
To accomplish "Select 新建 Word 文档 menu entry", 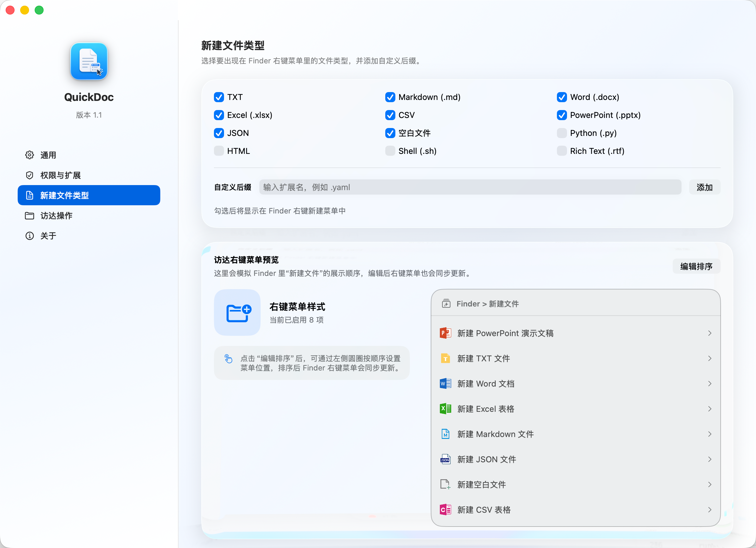I will [x=576, y=384].
